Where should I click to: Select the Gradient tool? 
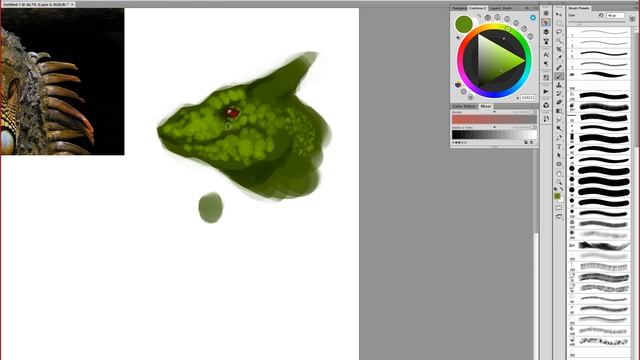click(559, 111)
